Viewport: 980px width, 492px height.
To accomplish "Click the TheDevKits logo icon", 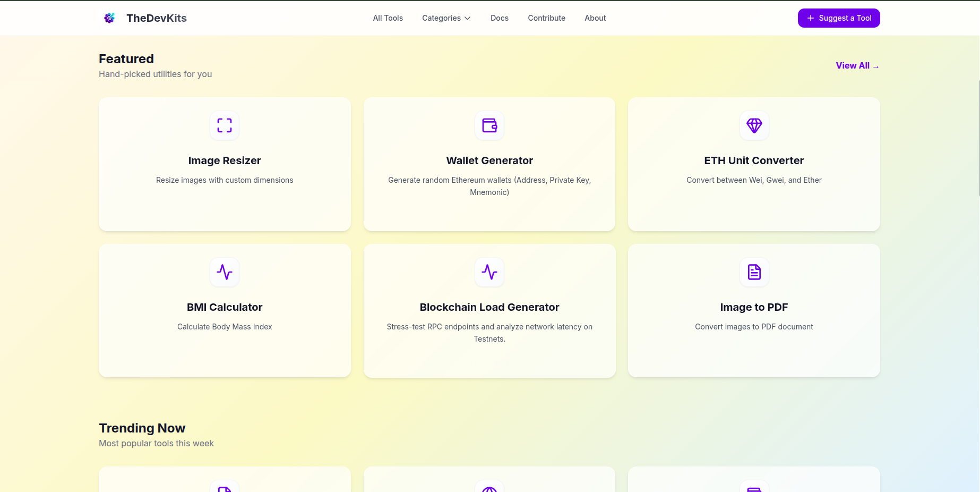I will 109,18.
